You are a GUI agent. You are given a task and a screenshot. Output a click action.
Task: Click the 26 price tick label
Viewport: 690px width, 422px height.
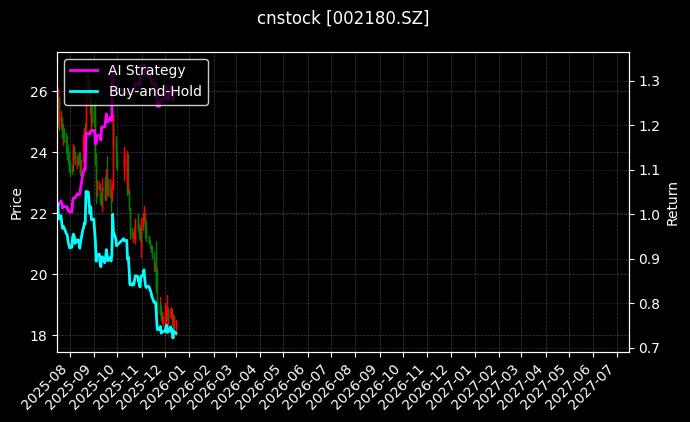click(x=38, y=92)
